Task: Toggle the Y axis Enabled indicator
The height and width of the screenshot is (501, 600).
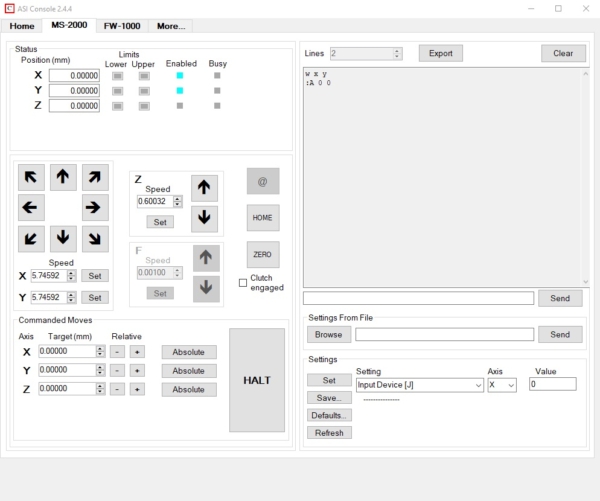Action: [x=179, y=91]
